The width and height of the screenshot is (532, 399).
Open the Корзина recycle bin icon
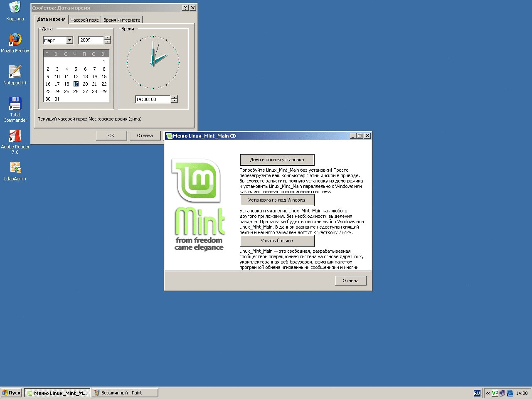[x=15, y=7]
